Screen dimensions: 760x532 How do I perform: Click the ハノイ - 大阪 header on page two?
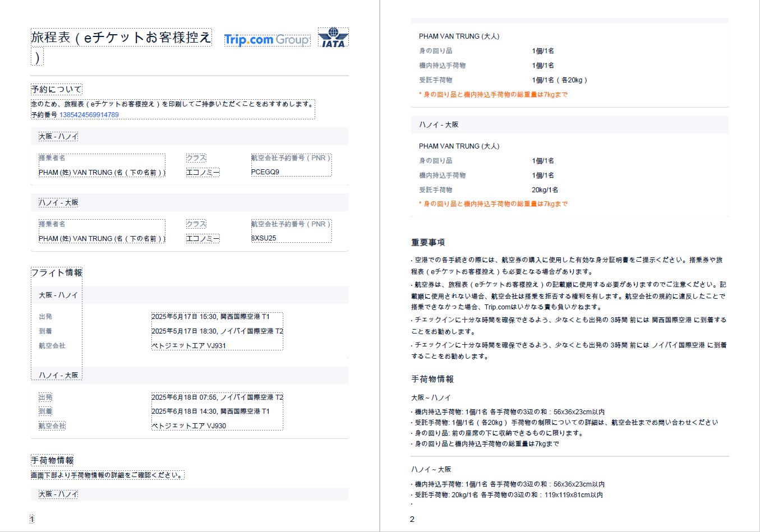439,124
